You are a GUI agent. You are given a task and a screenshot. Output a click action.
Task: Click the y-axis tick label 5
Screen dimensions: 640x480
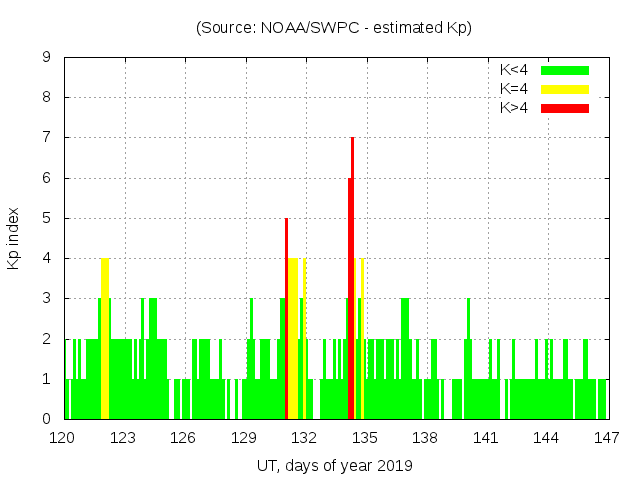47,218
